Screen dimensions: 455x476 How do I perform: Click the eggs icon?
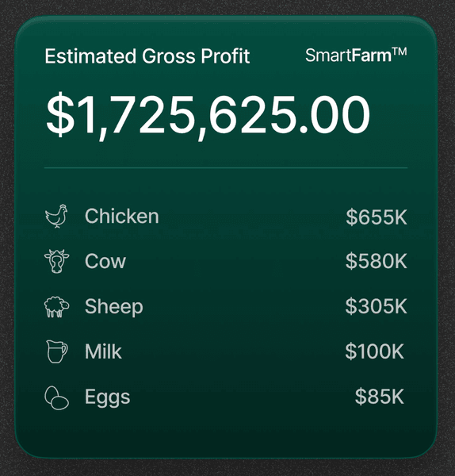[57, 397]
